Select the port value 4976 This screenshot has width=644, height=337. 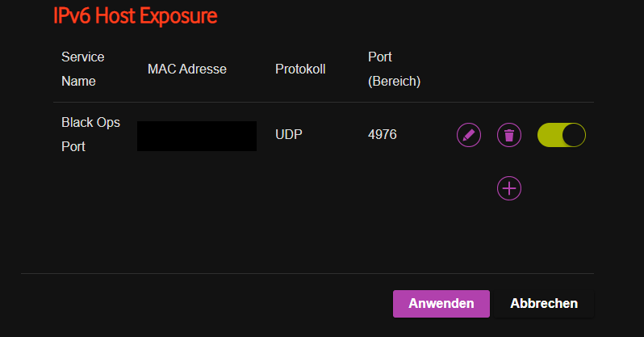tap(383, 134)
